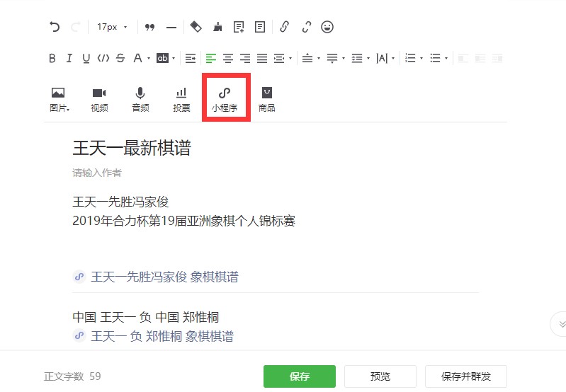Click the mini program icon beside 王天一先胜冯家俊 象棋棋谱
Viewport: 566px width, 392px height.
click(79, 277)
